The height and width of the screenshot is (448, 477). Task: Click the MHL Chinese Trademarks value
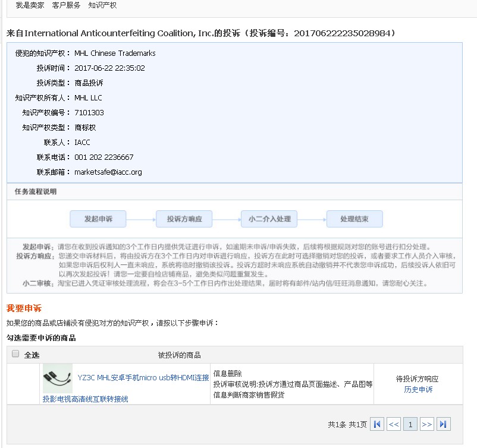(115, 53)
